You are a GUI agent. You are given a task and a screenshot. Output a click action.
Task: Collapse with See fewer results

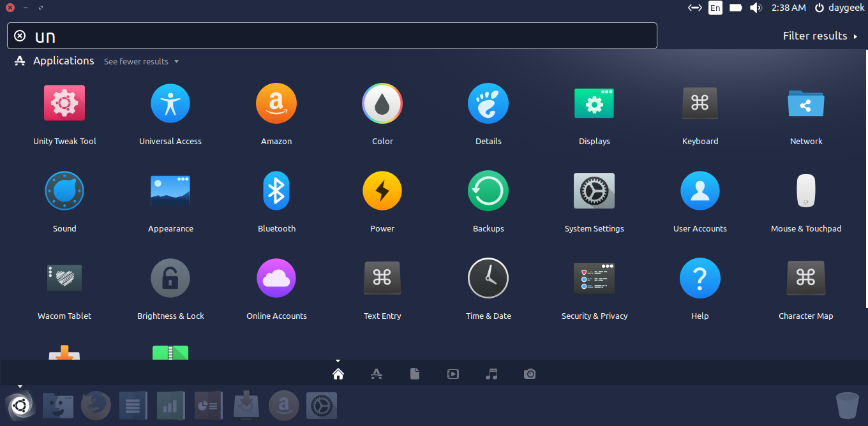[x=141, y=61]
